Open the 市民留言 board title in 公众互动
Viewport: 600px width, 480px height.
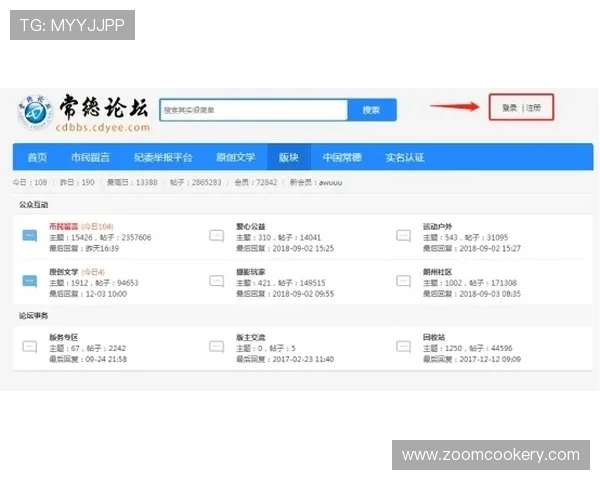(64, 226)
